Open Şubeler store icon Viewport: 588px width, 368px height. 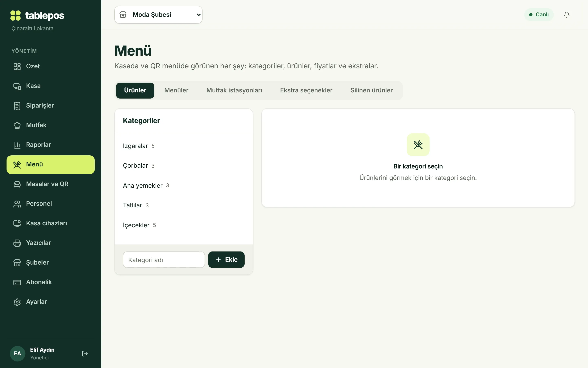click(17, 263)
